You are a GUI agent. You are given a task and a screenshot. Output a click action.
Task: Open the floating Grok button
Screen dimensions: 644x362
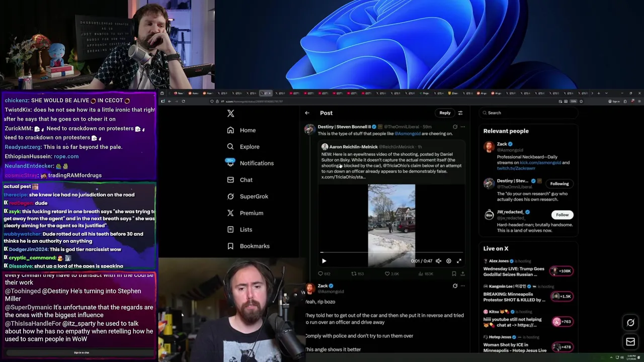click(x=630, y=323)
